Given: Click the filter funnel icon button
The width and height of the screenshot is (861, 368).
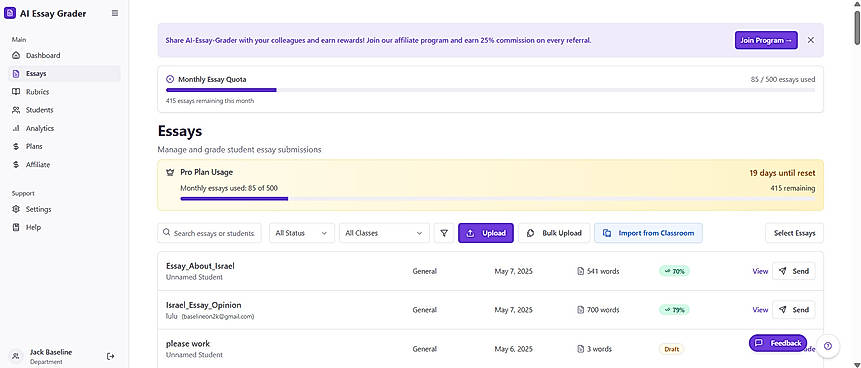Looking at the screenshot, I should pos(444,233).
